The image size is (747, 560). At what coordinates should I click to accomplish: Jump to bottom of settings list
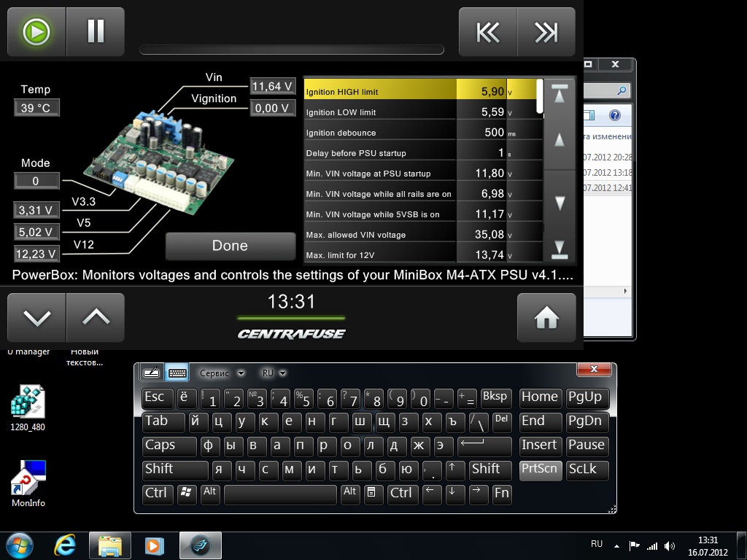560,248
